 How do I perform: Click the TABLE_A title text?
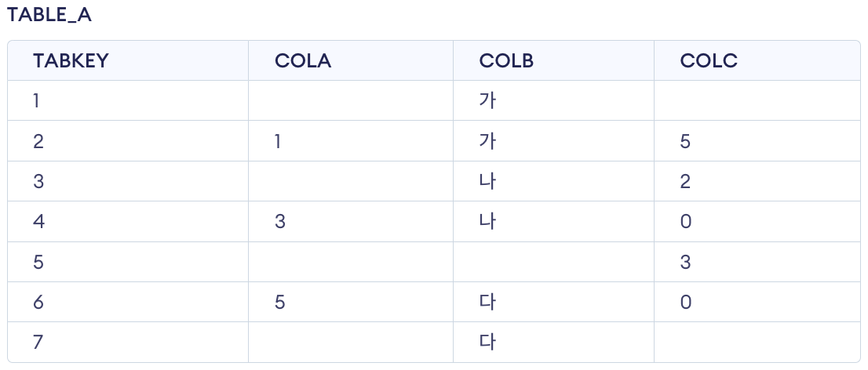point(49,16)
